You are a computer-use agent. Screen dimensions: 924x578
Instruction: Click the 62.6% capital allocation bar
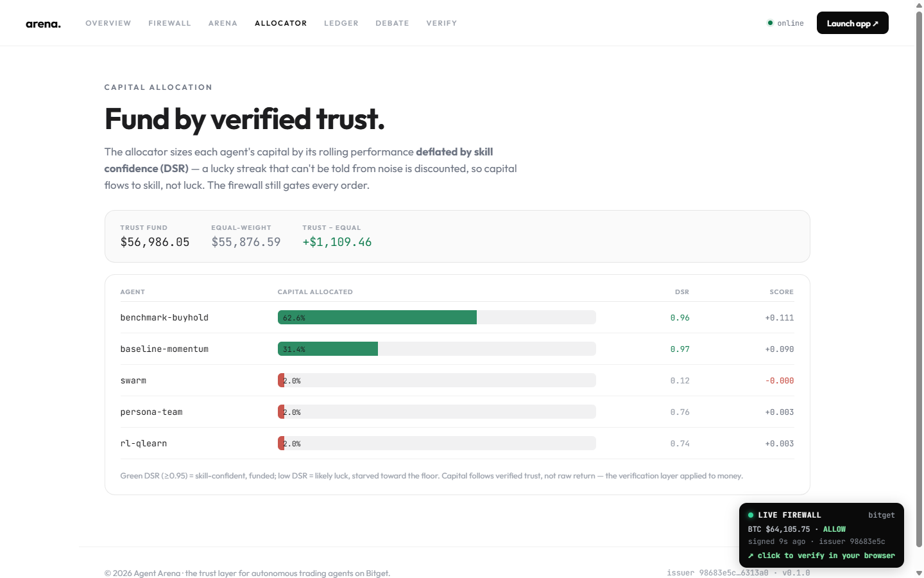(x=377, y=317)
